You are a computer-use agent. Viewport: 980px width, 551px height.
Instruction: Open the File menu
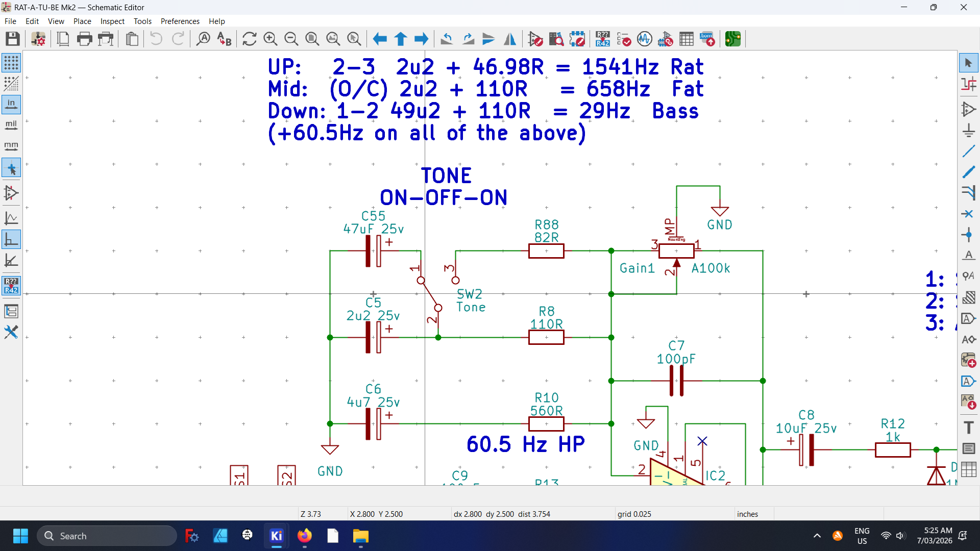pyautogui.click(x=10, y=21)
